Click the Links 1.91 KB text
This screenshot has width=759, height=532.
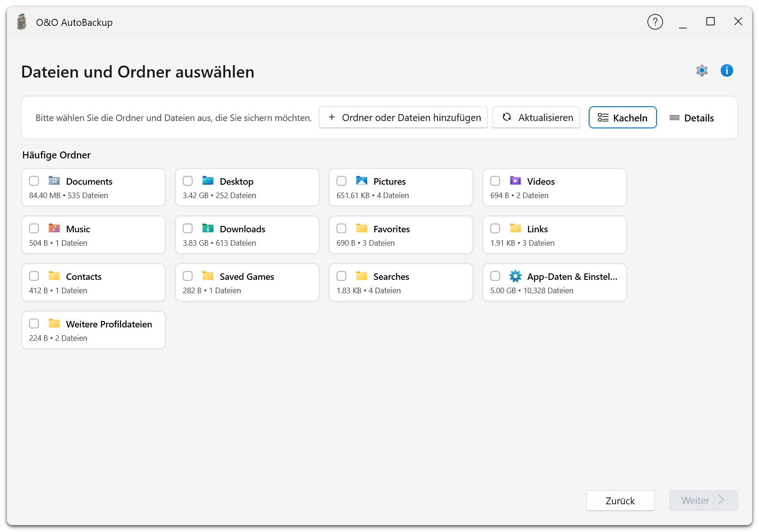click(x=503, y=243)
